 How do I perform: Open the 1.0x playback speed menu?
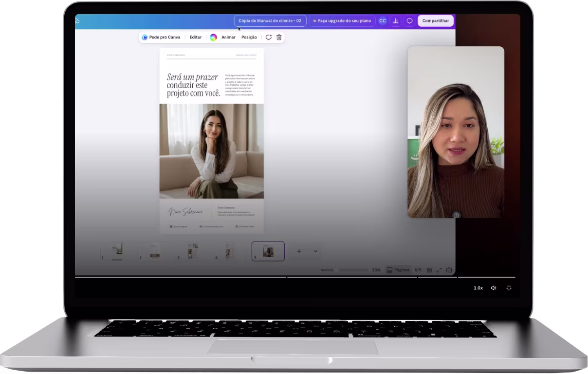coord(478,288)
